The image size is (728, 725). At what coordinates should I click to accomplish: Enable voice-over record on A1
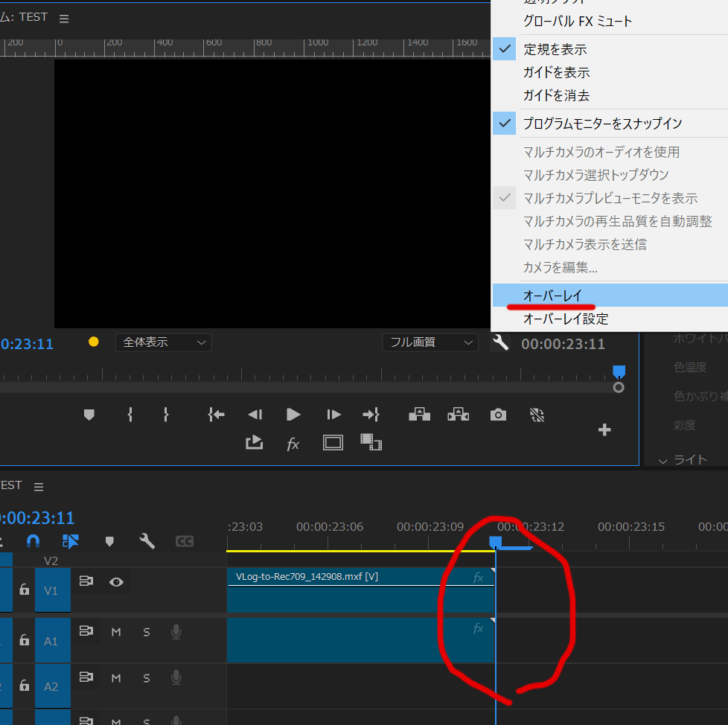click(176, 632)
